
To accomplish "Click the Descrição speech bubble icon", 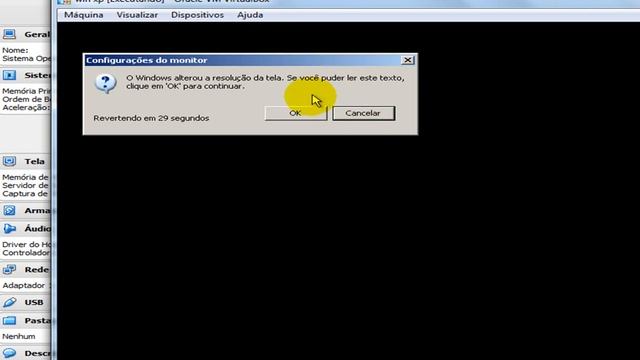I will point(9,353).
